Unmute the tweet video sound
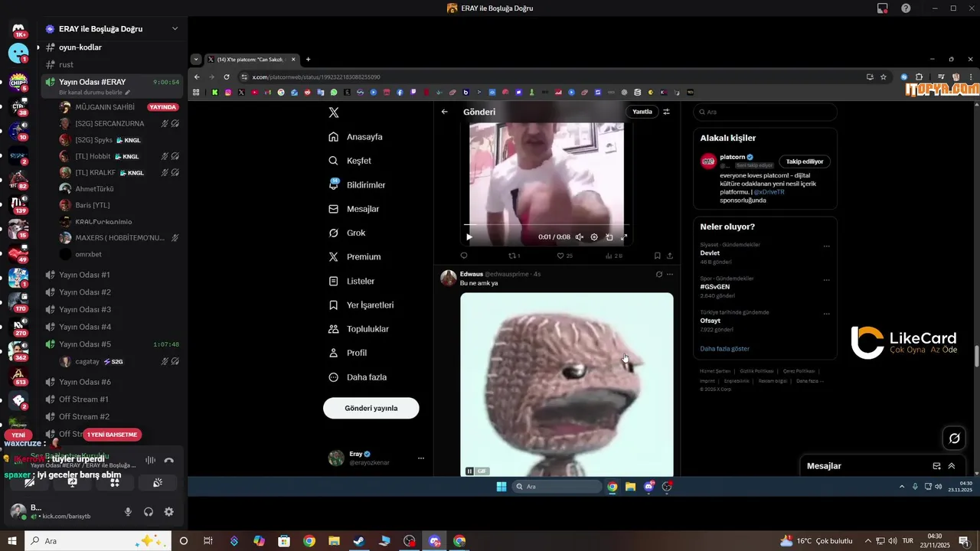The width and height of the screenshot is (980, 551). [x=579, y=237]
